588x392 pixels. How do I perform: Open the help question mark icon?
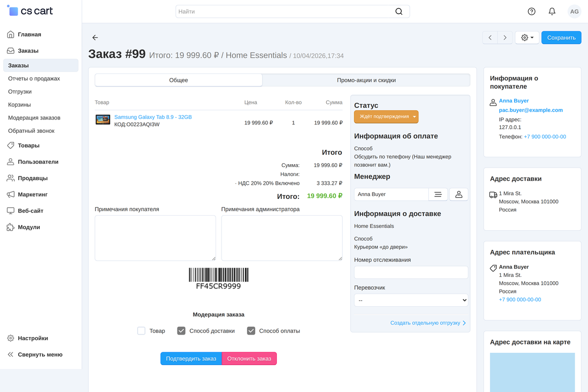532,12
